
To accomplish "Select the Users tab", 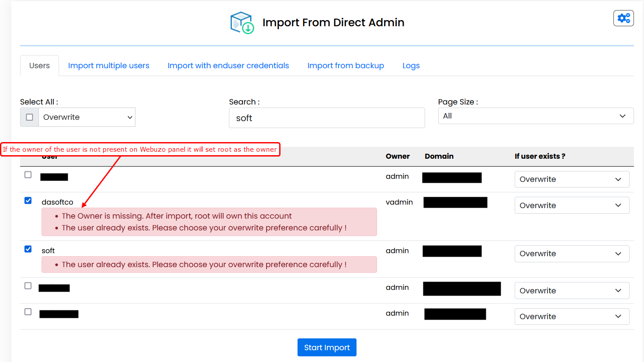I will point(39,66).
